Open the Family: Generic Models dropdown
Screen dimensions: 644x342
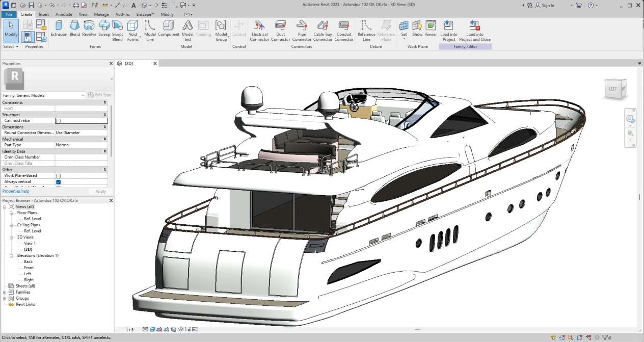(44, 95)
